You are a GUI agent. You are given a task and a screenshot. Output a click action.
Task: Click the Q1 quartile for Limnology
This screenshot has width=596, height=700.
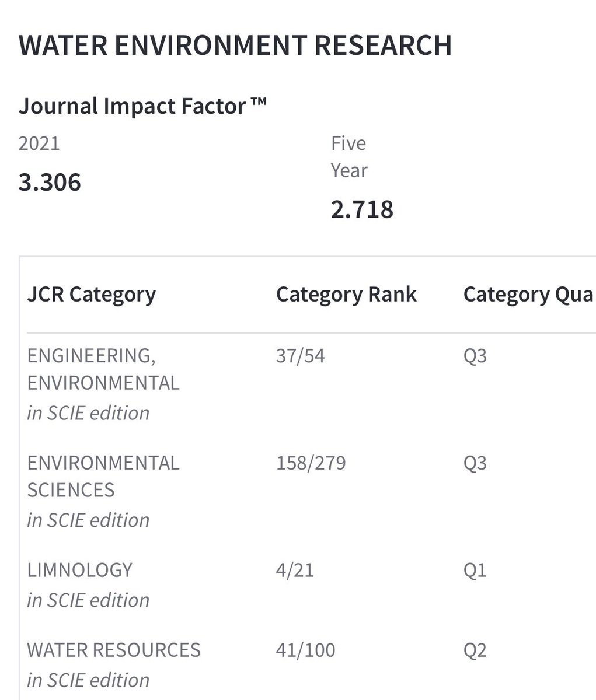point(475,570)
